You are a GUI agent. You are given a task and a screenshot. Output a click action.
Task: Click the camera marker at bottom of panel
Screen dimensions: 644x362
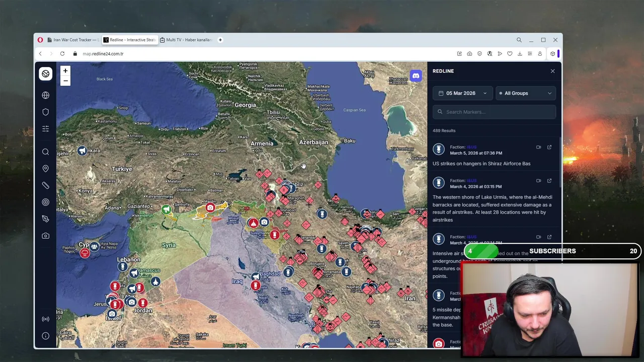point(439,344)
